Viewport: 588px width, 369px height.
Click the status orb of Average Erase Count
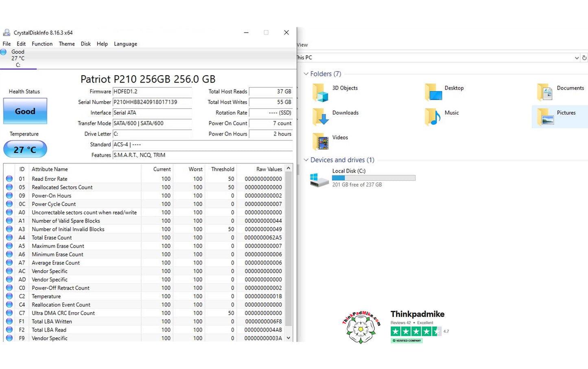click(x=9, y=263)
